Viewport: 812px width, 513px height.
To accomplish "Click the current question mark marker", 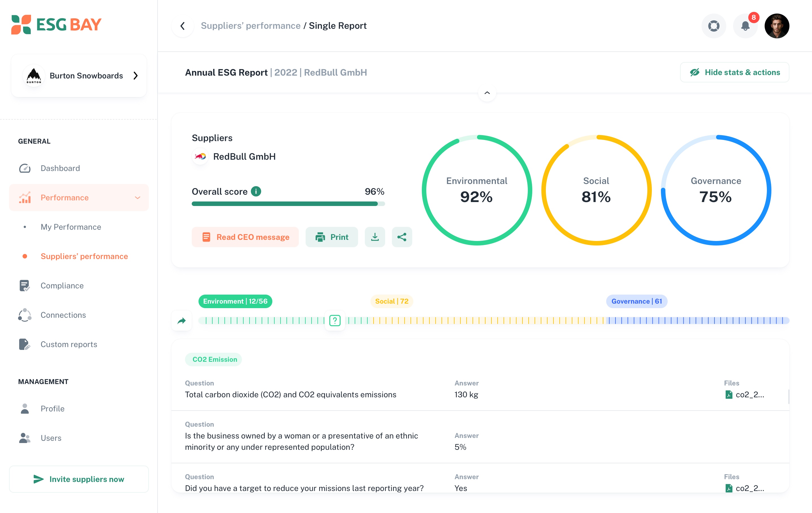I will point(335,320).
